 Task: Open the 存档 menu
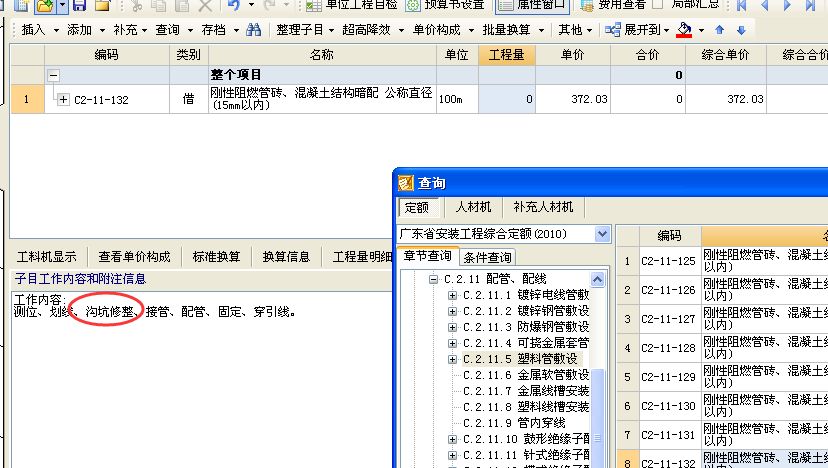pyautogui.click(x=220, y=30)
